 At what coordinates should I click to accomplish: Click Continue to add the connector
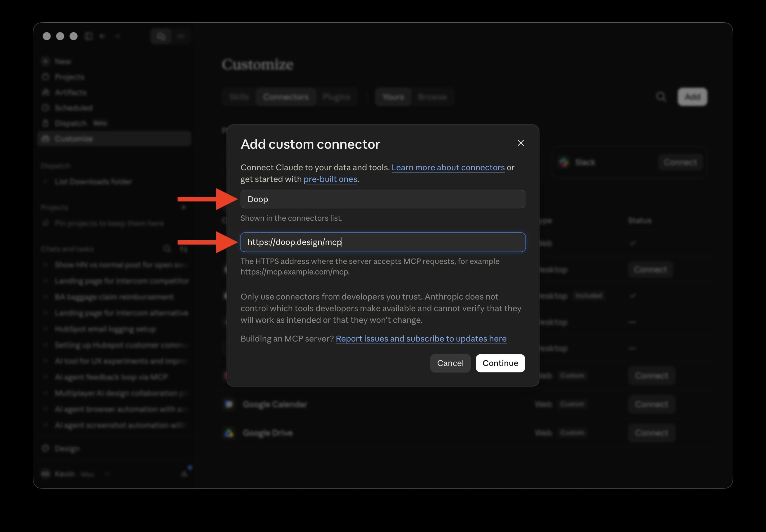click(500, 363)
